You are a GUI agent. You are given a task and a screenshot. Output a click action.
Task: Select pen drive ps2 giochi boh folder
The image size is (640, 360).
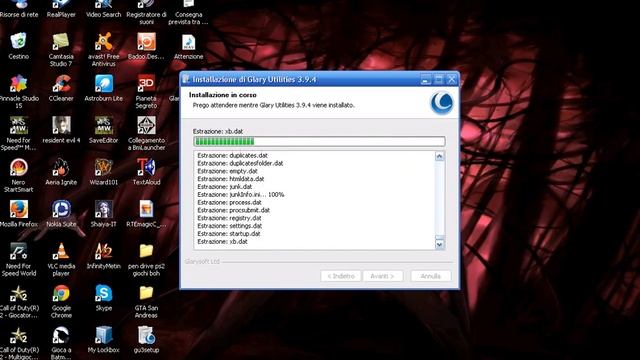click(146, 251)
